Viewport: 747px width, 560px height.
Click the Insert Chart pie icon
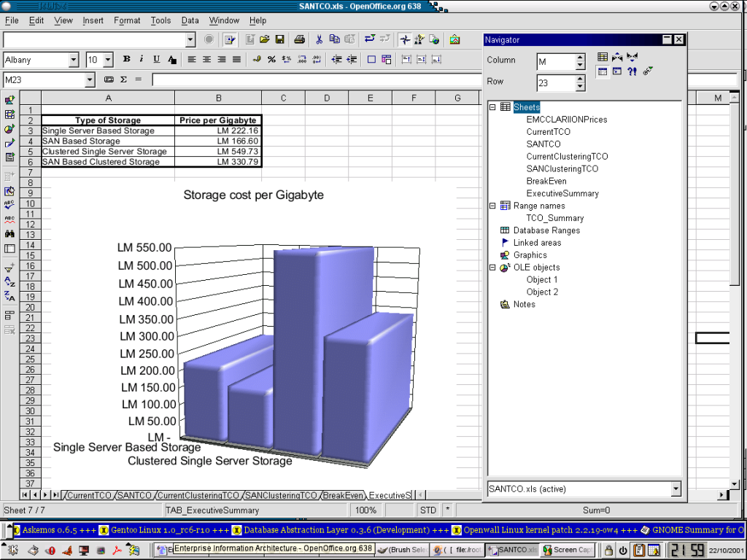(x=9, y=128)
